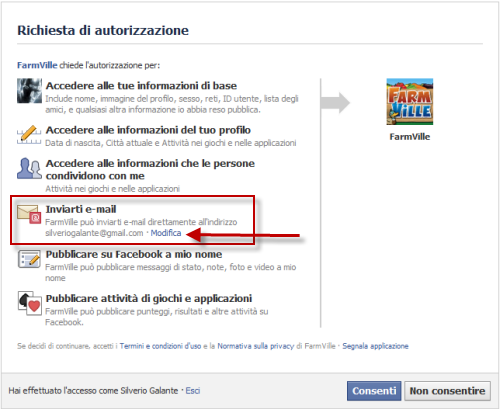Click Segnala applicazione link
The width and height of the screenshot is (500, 409).
pos(375,346)
